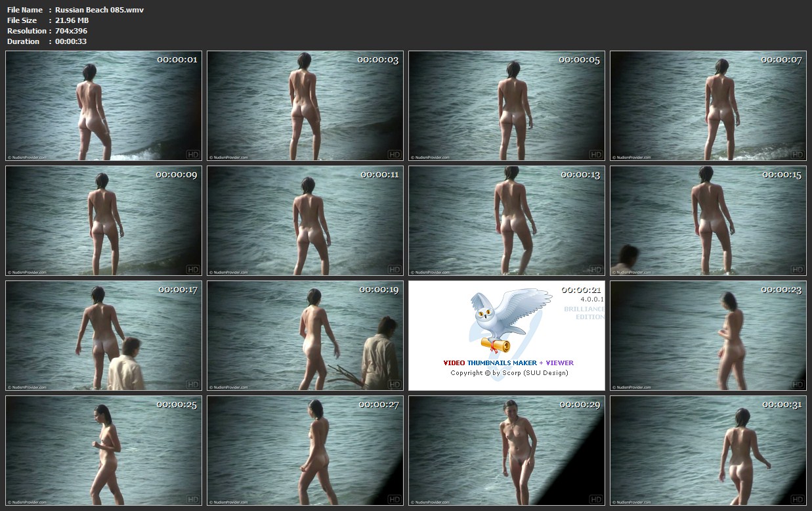Screen dimensions: 812x511
Task: Select the thumbnail at timestamp 00:00:13
Action: (507, 221)
